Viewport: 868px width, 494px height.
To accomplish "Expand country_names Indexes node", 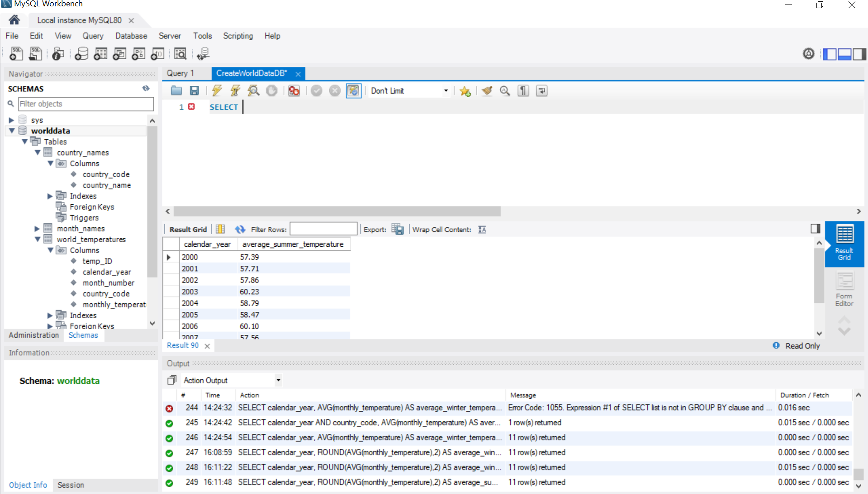I will pos(50,196).
